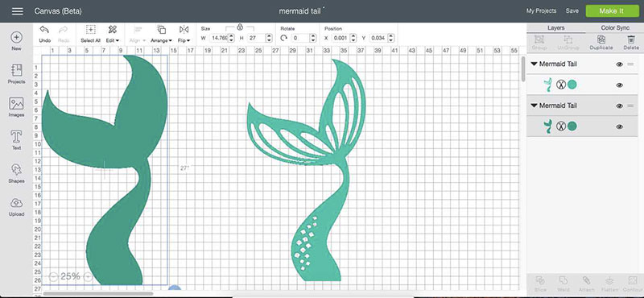Image resolution: width=644 pixels, height=298 pixels.
Task: Click My Projects link
Action: 541,11
